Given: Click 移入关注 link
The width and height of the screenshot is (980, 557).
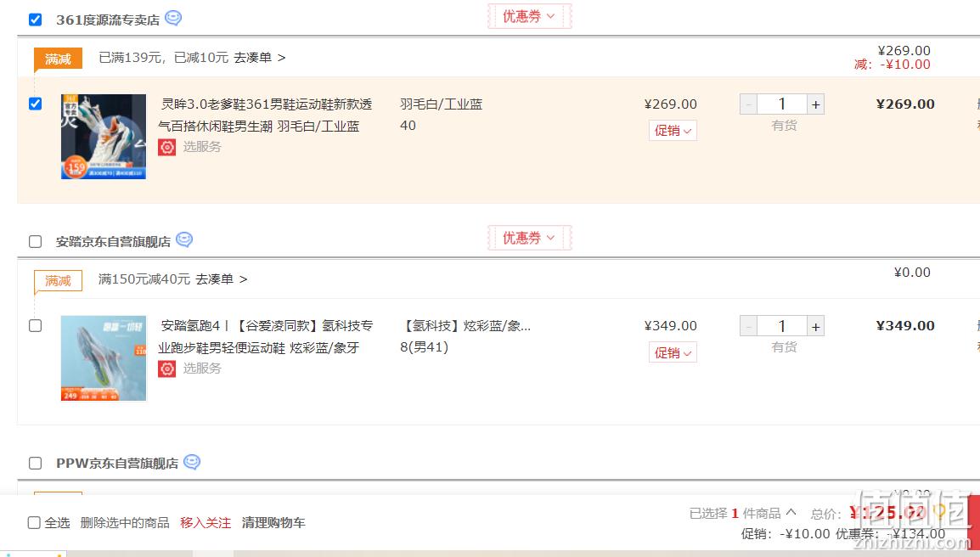Looking at the screenshot, I should 206,523.
